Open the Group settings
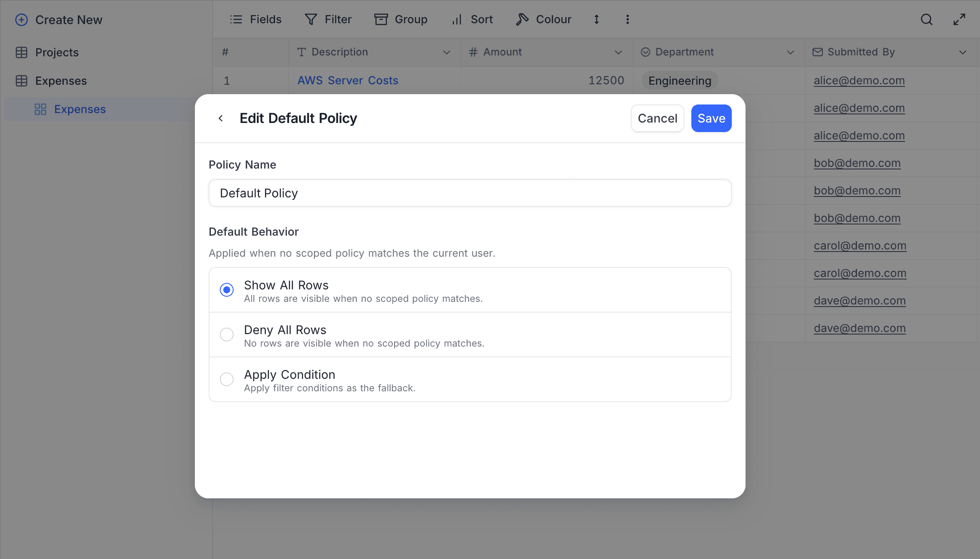This screenshot has height=559, width=980. point(401,19)
